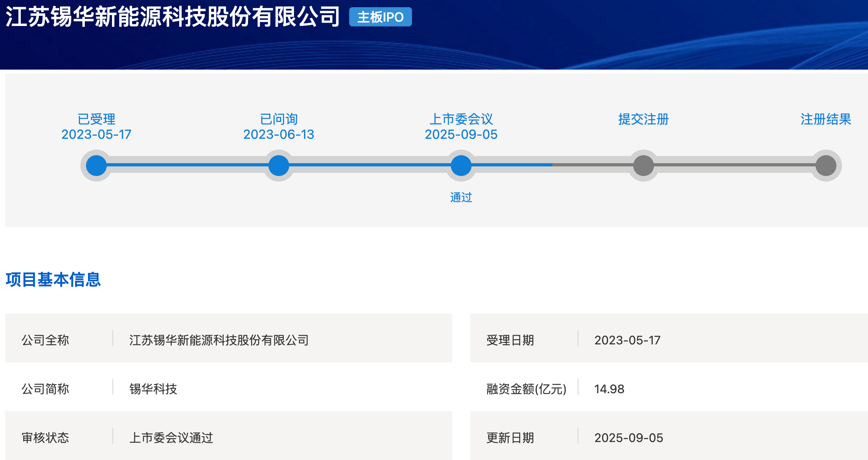The image size is (868, 460).
Task: Click the 通过 result text under timeline
Action: (x=461, y=197)
